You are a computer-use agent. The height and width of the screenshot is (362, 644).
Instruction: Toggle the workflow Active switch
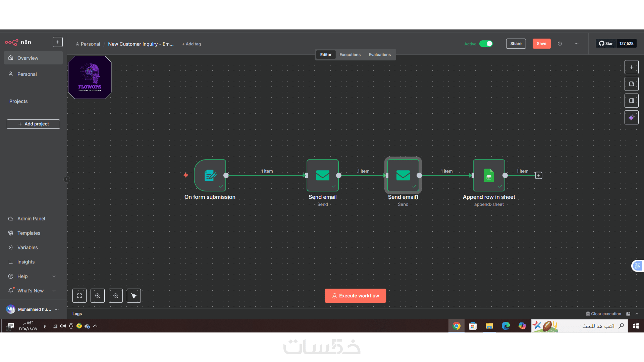tap(486, 44)
